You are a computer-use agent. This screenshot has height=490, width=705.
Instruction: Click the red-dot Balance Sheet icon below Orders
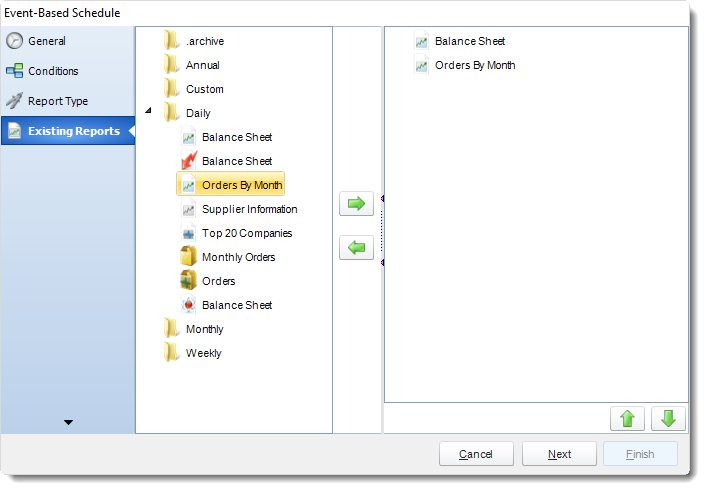tap(188, 305)
